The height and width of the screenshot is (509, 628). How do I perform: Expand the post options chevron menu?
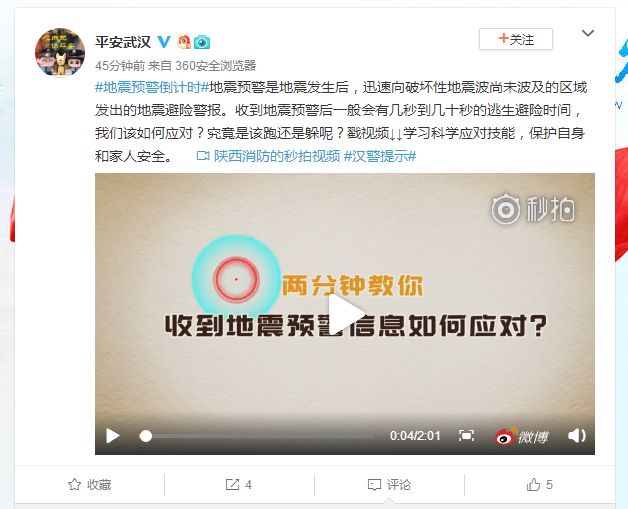coord(588,33)
